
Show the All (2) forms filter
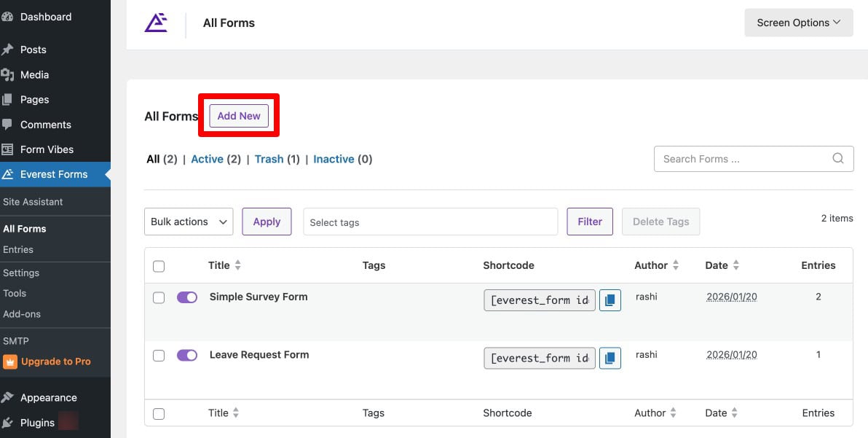click(162, 159)
